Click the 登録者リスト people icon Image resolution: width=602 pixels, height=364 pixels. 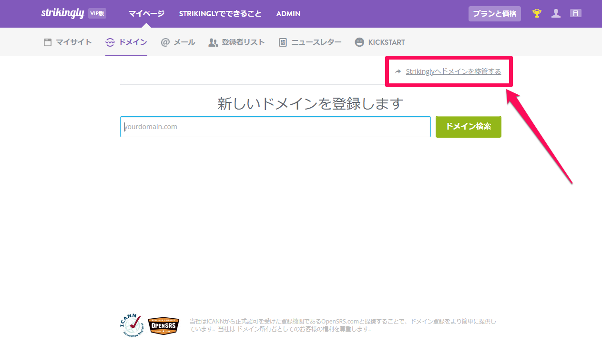pyautogui.click(x=213, y=42)
